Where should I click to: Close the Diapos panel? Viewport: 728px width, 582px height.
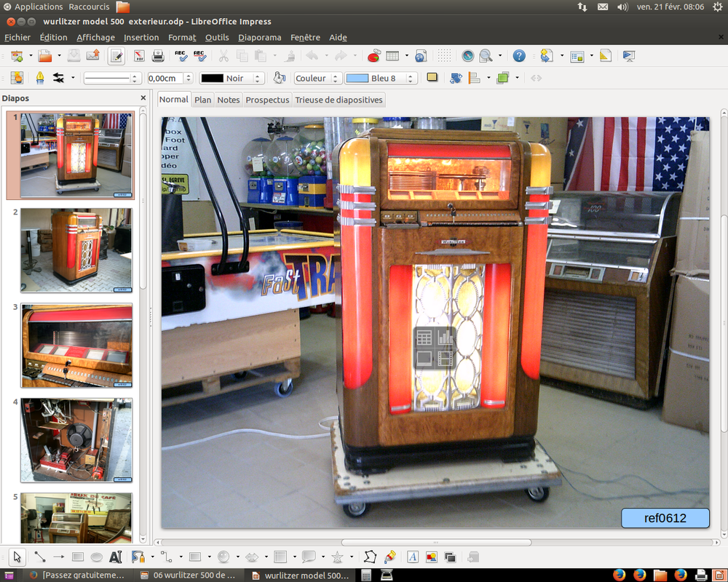click(143, 97)
